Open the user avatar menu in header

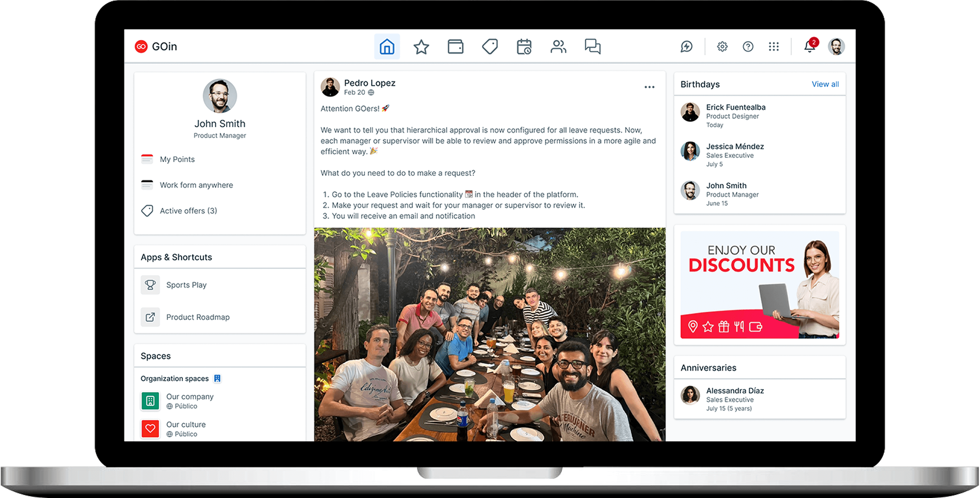[836, 46]
